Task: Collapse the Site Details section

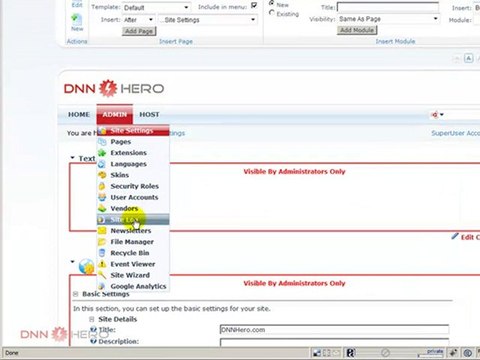Action: (x=92, y=319)
